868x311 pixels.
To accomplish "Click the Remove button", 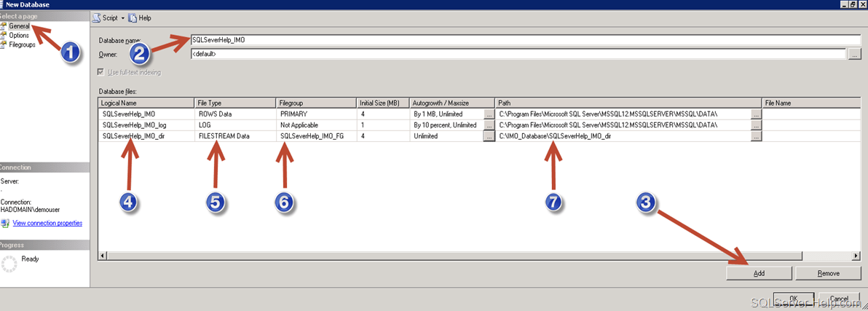I will [828, 273].
